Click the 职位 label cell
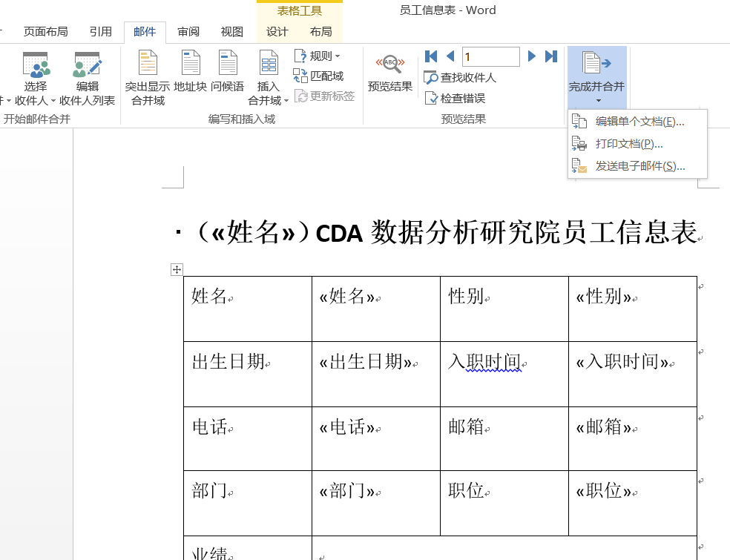The height and width of the screenshot is (560, 730). pyautogui.click(x=504, y=503)
